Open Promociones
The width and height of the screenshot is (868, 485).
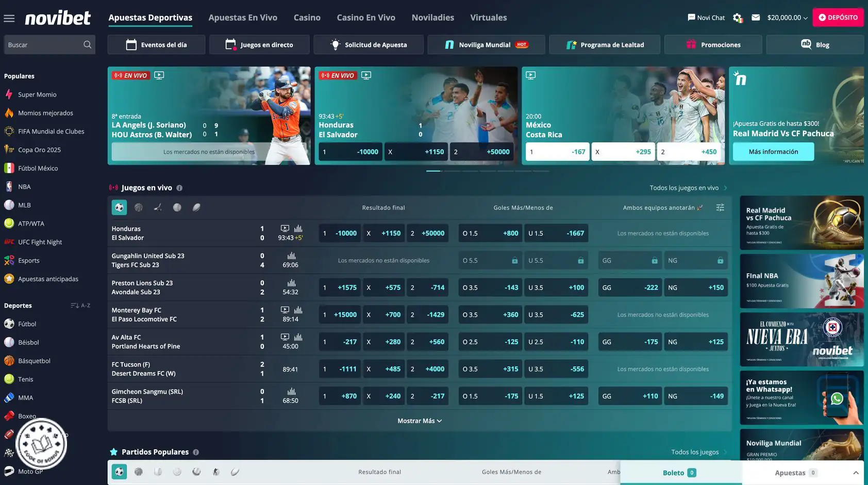[x=713, y=45]
